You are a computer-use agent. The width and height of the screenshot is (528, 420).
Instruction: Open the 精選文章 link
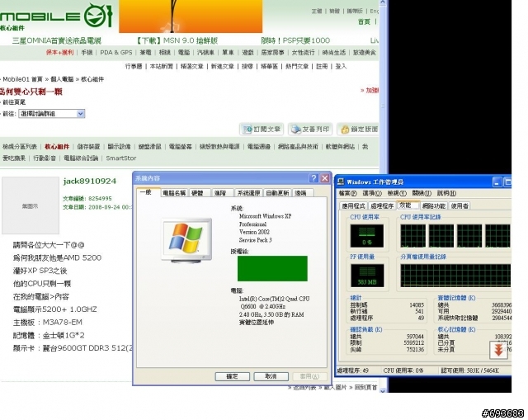tap(192, 66)
